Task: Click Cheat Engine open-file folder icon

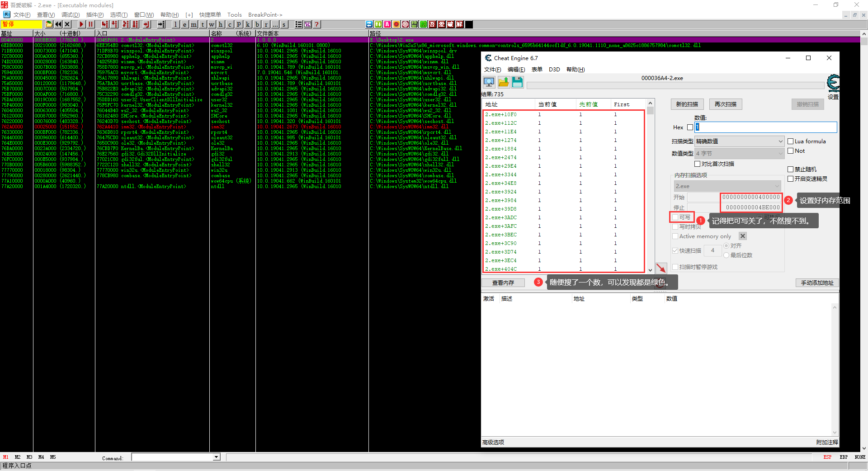Action: click(x=504, y=82)
